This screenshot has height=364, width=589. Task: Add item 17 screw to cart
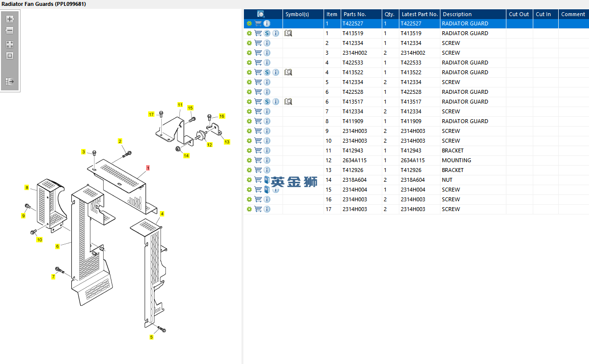[258, 209]
